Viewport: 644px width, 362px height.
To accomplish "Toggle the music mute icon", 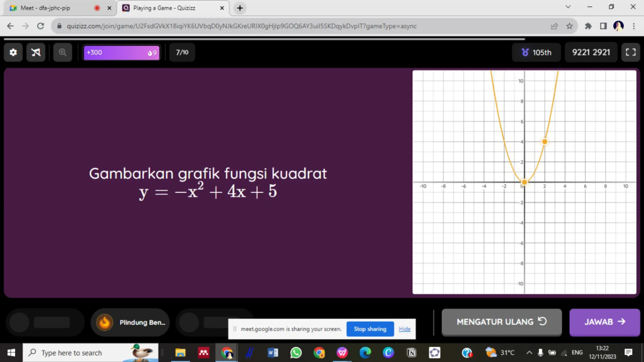I will [x=36, y=53].
